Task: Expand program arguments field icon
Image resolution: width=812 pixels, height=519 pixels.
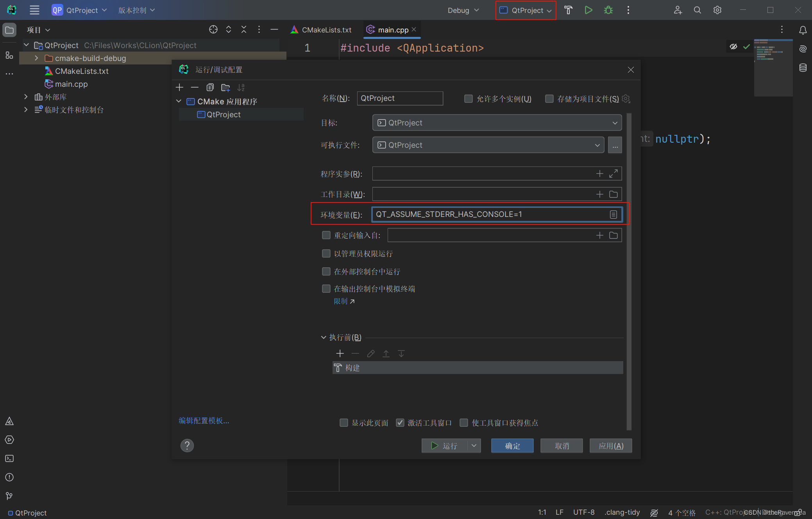Action: coord(613,174)
